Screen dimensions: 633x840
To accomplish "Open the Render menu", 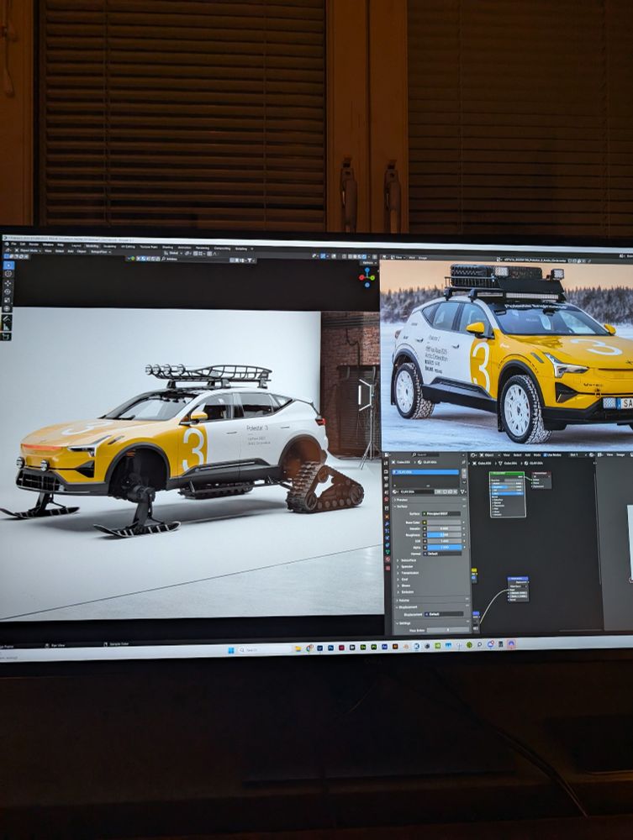I will pyautogui.click(x=34, y=244).
